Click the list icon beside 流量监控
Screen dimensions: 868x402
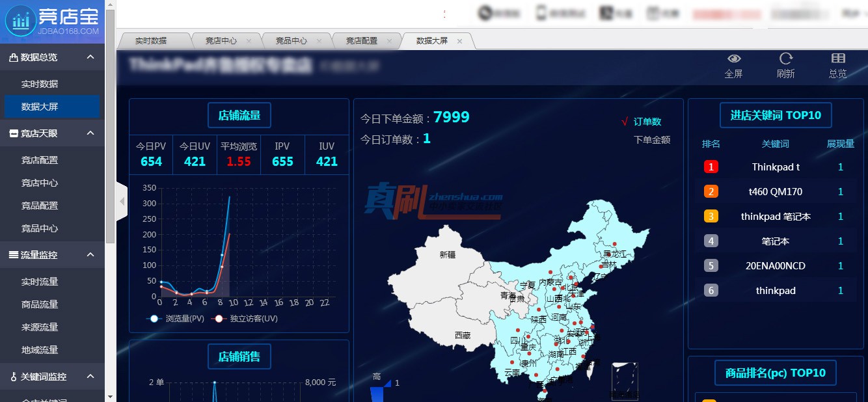tap(14, 255)
